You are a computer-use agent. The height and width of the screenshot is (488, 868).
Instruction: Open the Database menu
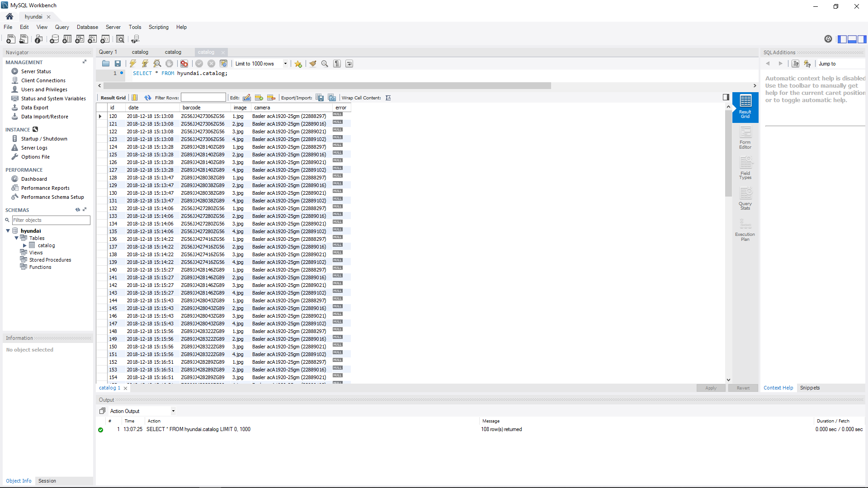[87, 27]
